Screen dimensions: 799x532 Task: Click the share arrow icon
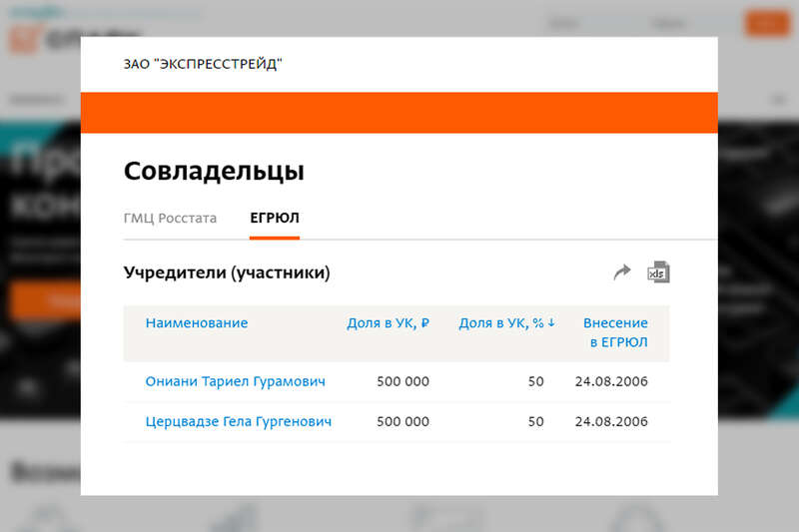(x=622, y=272)
